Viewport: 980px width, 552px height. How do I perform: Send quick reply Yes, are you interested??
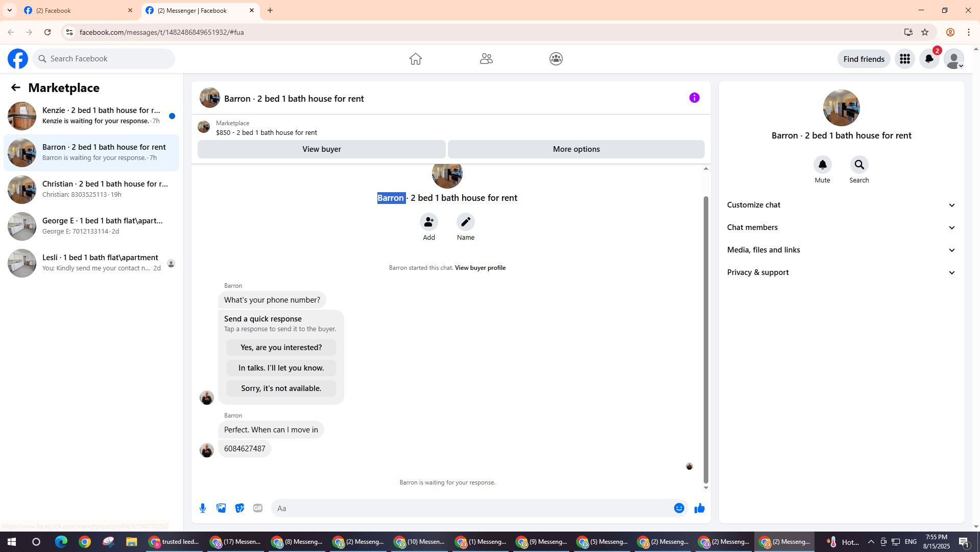pyautogui.click(x=281, y=348)
